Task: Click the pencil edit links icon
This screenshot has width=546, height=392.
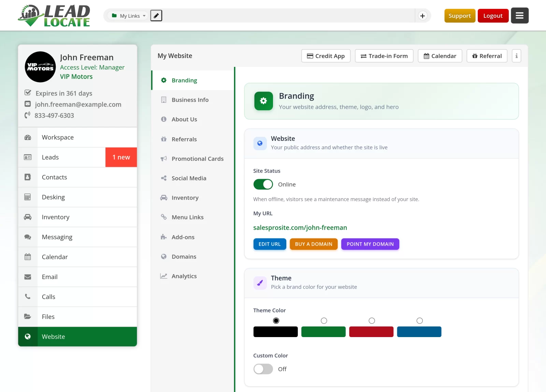Action: [x=156, y=16]
